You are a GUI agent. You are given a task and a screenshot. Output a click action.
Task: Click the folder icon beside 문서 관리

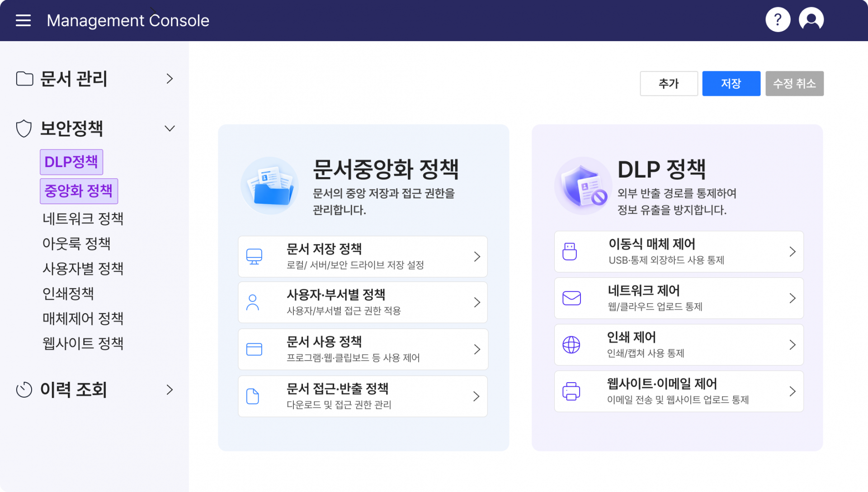pos(24,79)
